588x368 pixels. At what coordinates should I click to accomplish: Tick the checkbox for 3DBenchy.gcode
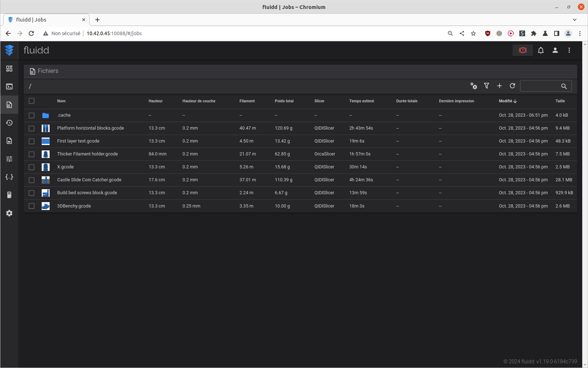(x=32, y=206)
